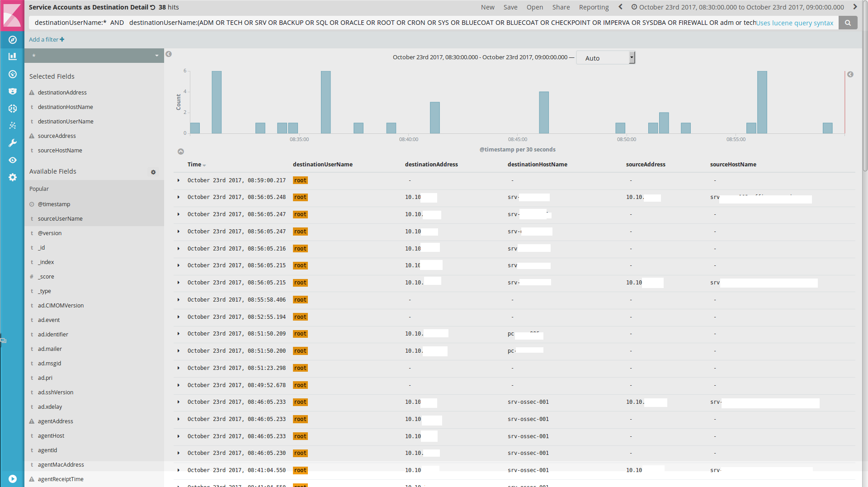This screenshot has height=487, width=868.
Task: Click the Save menu item
Action: click(x=510, y=7)
